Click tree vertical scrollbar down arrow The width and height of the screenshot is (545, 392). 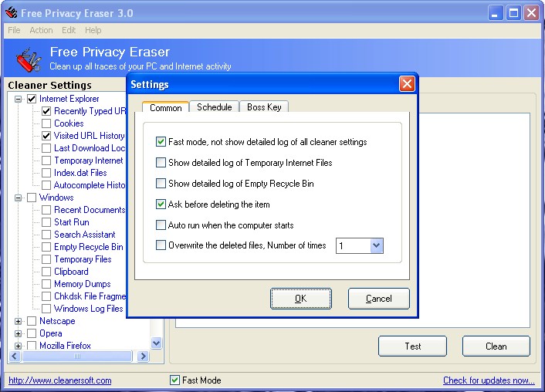pos(157,343)
